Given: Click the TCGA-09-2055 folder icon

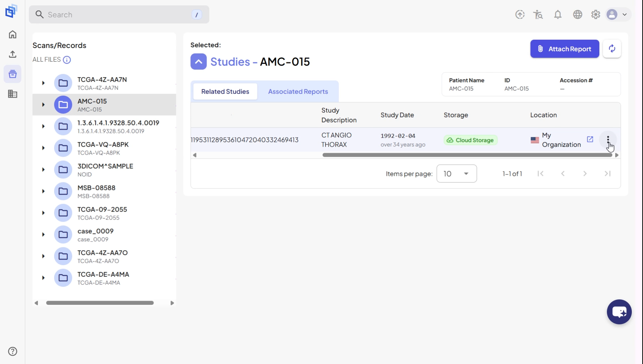Looking at the screenshot, I should [63, 213].
